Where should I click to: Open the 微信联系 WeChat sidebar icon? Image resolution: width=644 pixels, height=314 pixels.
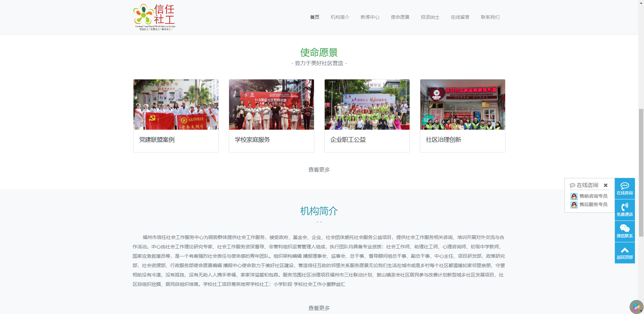click(625, 231)
